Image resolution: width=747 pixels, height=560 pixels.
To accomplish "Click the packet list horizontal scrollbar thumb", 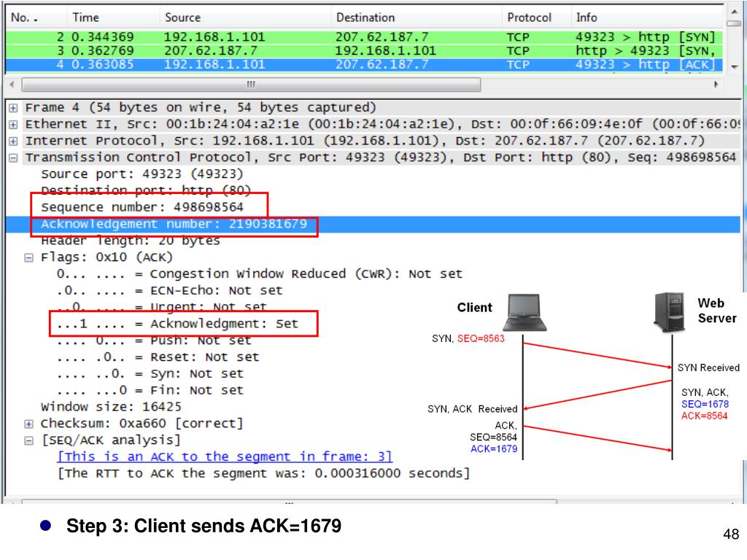I will 251,85.
